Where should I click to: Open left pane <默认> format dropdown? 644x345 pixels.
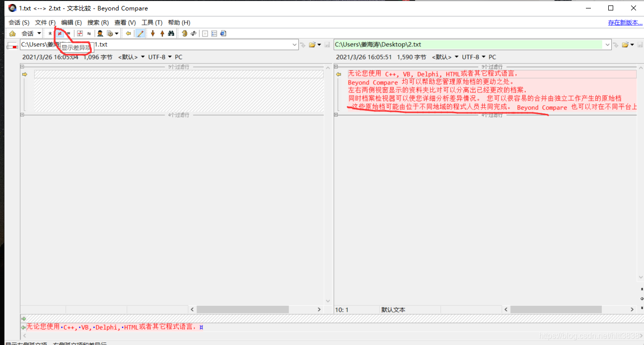[x=132, y=57]
